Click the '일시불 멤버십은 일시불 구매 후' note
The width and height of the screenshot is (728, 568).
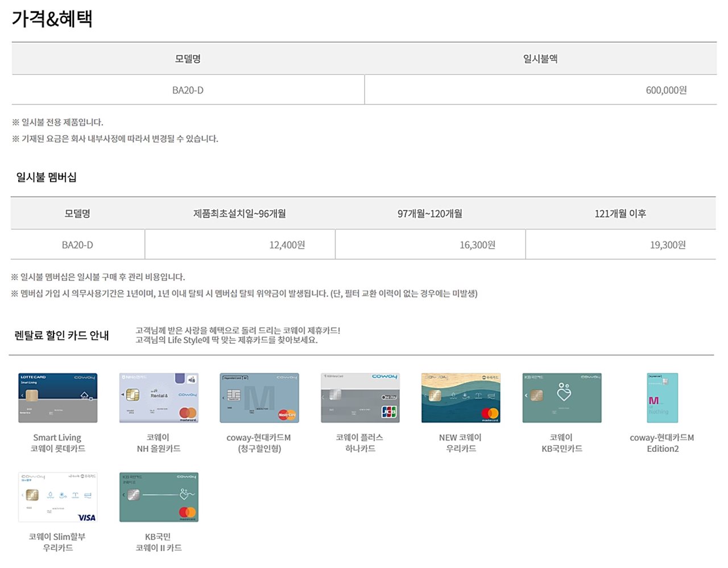[98, 277]
